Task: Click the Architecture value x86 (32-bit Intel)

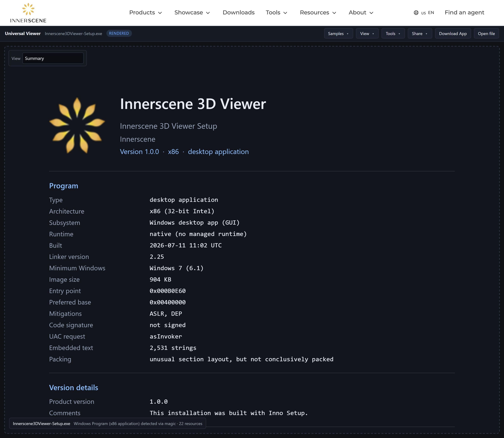Action: click(x=182, y=211)
